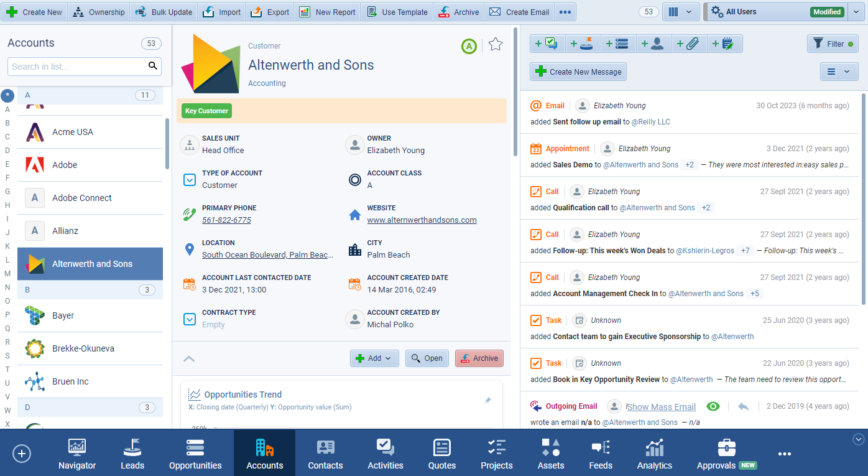Select the Bulk Update toolbar icon

(163, 11)
